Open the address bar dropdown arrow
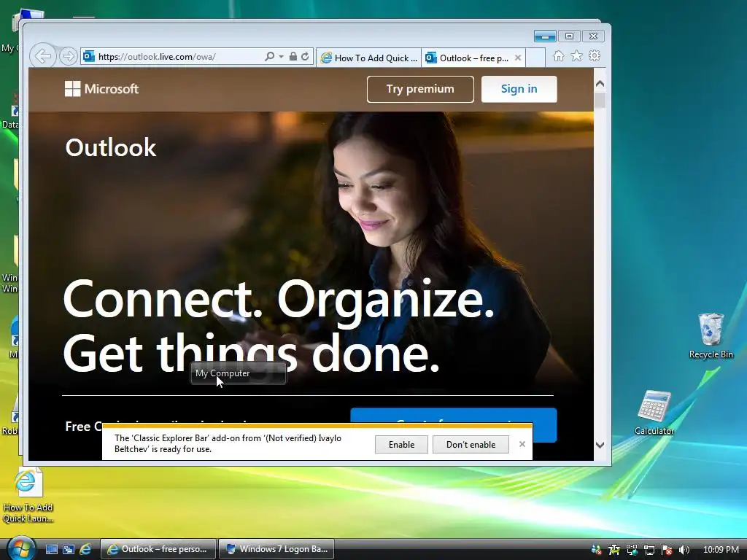Viewport: 747px width, 560px height. [x=281, y=57]
